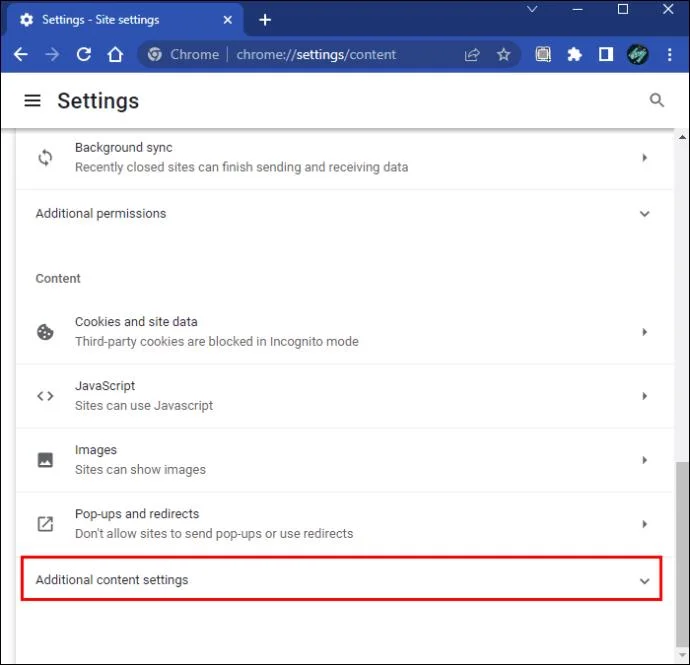Screen dimensions: 690x665
Task: Click the scrollbar up arrow
Action: (x=682, y=137)
